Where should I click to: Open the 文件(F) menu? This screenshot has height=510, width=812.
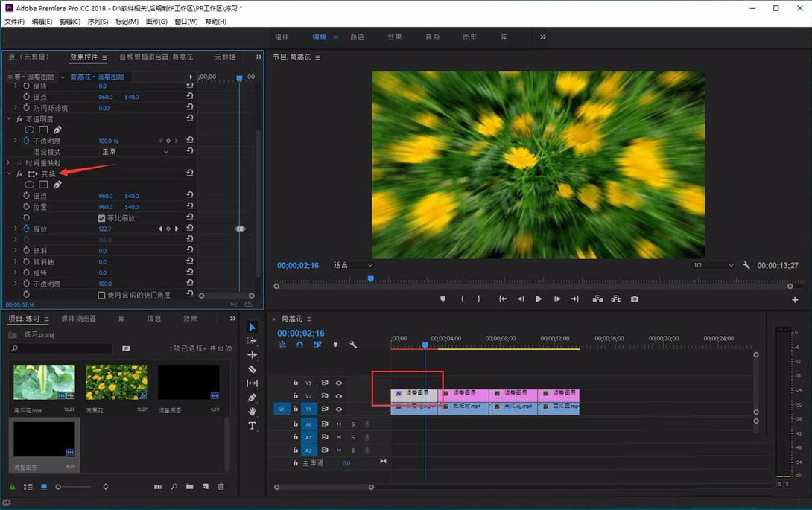click(x=14, y=22)
